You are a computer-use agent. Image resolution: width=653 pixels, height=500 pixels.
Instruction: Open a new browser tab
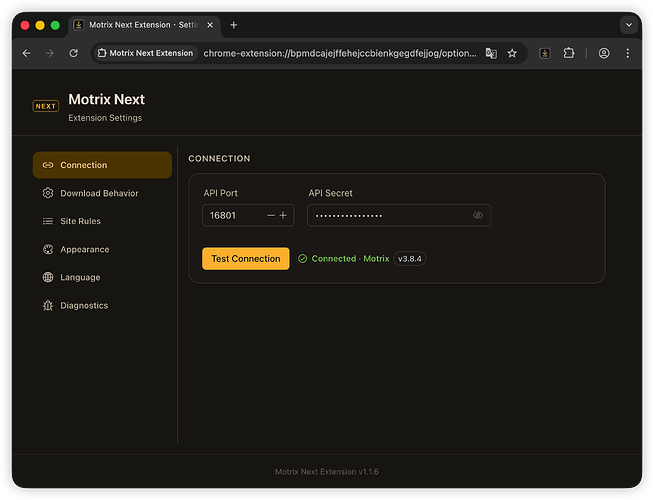(234, 25)
